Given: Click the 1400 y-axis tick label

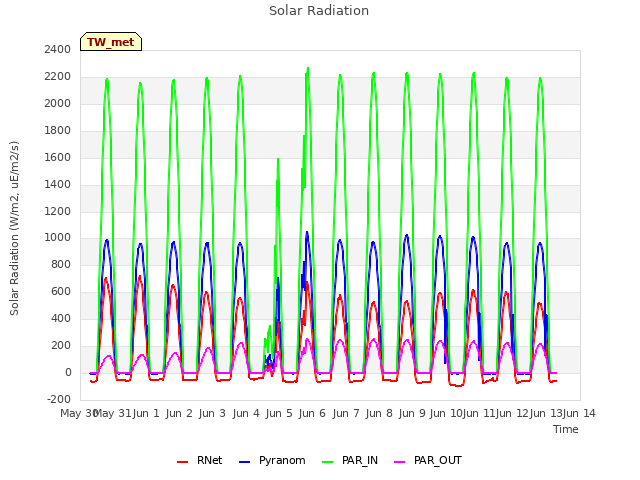Looking at the screenshot, I should point(58,184).
